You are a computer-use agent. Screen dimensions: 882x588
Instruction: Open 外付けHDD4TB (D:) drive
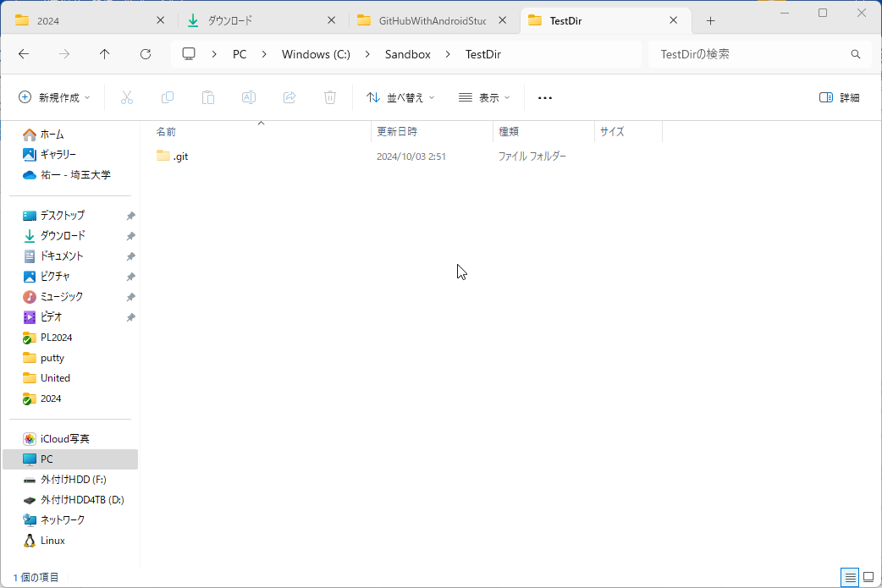(74, 500)
